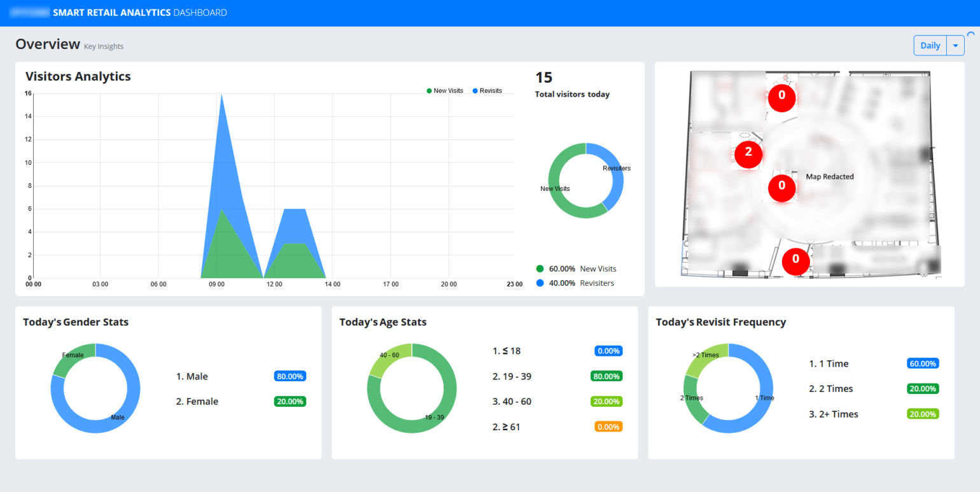Click the 80.00% badge next to Male

[290, 376]
